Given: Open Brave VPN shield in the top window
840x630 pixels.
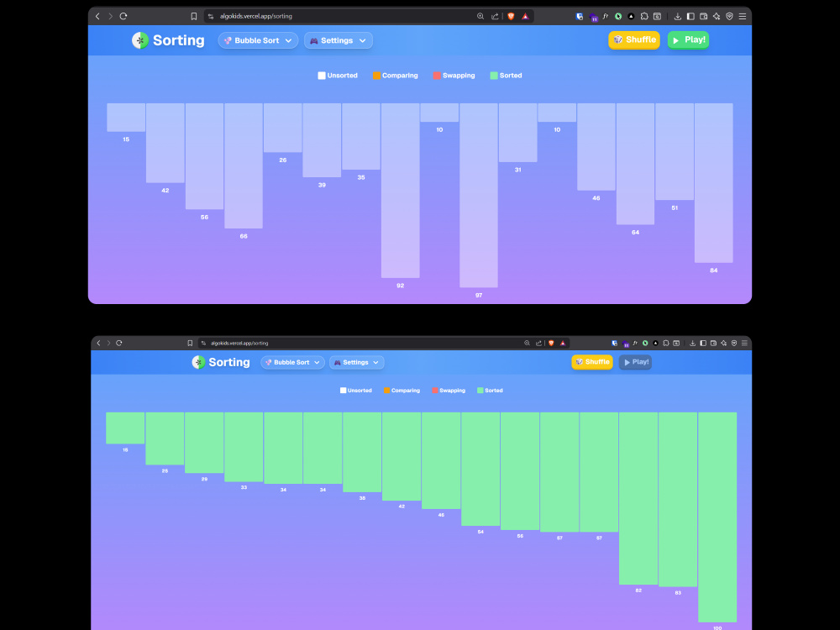Looking at the screenshot, I should click(x=729, y=16).
